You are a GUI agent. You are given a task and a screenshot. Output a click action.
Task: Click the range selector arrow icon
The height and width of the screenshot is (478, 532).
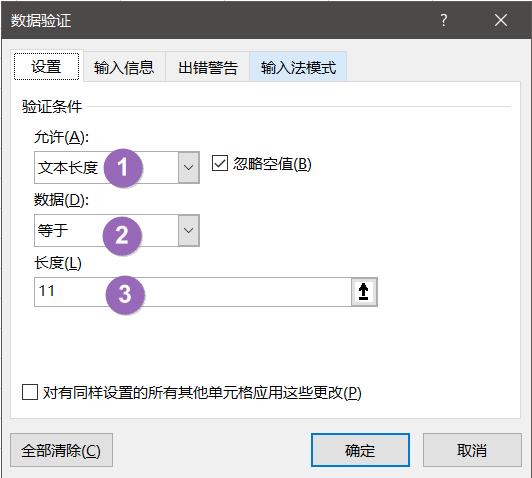pyautogui.click(x=364, y=292)
